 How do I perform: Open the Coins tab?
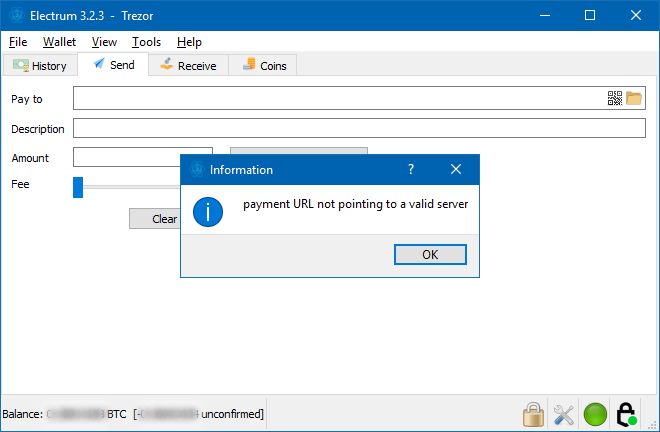coord(263,66)
